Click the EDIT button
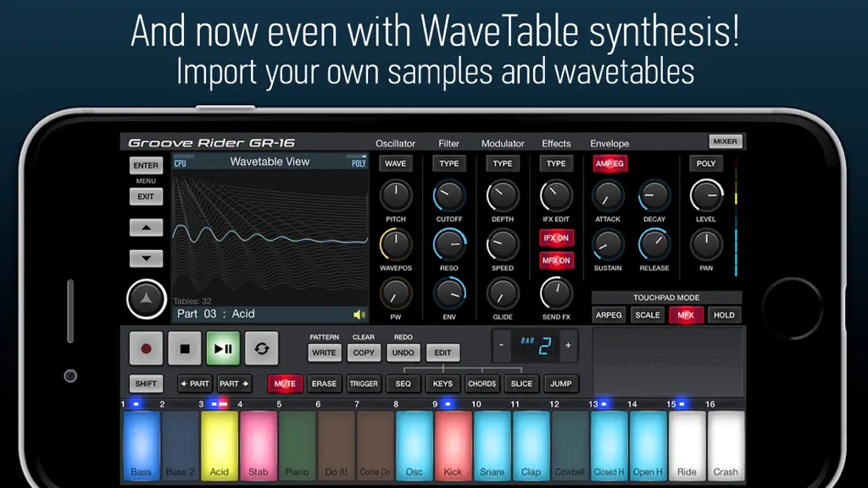The width and height of the screenshot is (868, 488). coord(442,352)
